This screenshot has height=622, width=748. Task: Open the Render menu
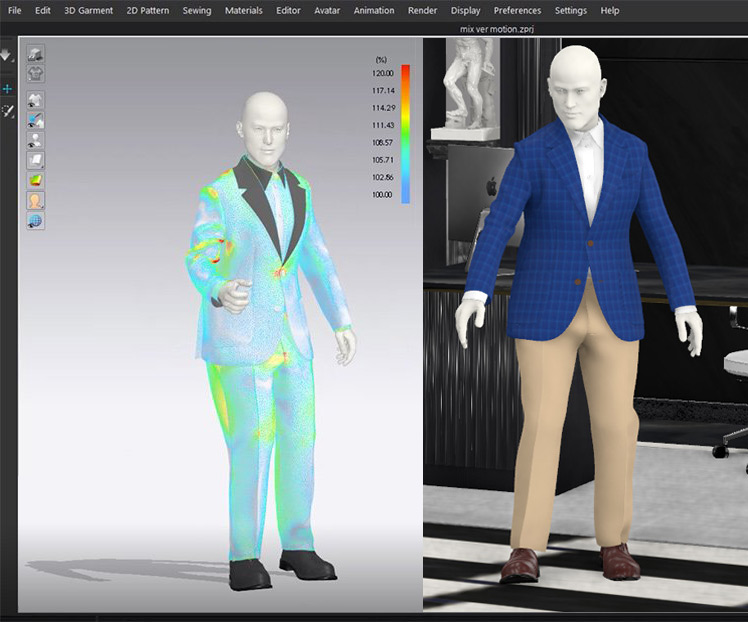(x=422, y=10)
